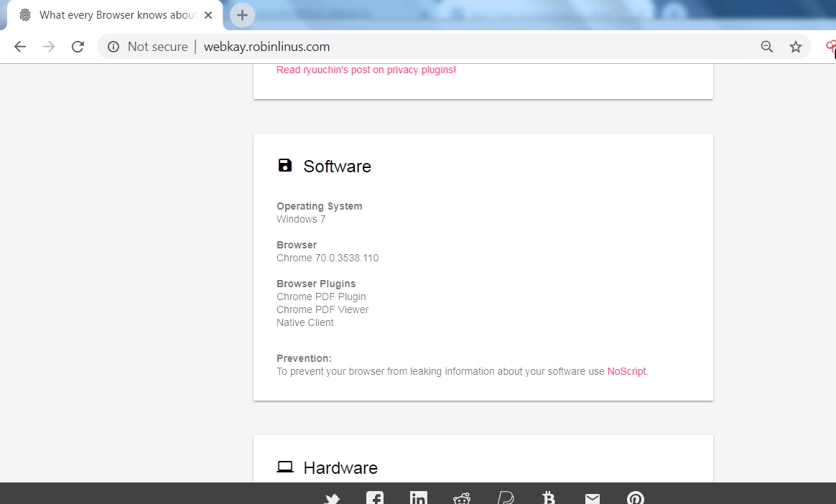
Task: Select the Windows 7 value text
Action: click(301, 219)
